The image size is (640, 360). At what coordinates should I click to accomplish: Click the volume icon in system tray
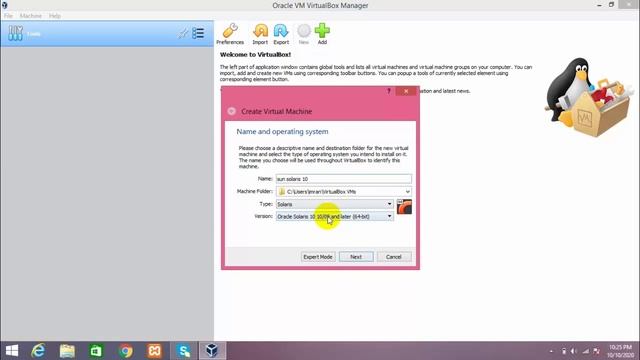point(573,351)
